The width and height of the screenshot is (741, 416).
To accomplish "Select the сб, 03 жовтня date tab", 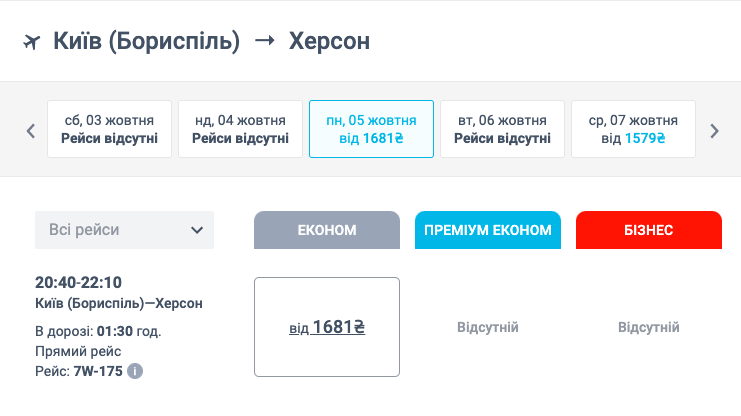I will pos(109,129).
